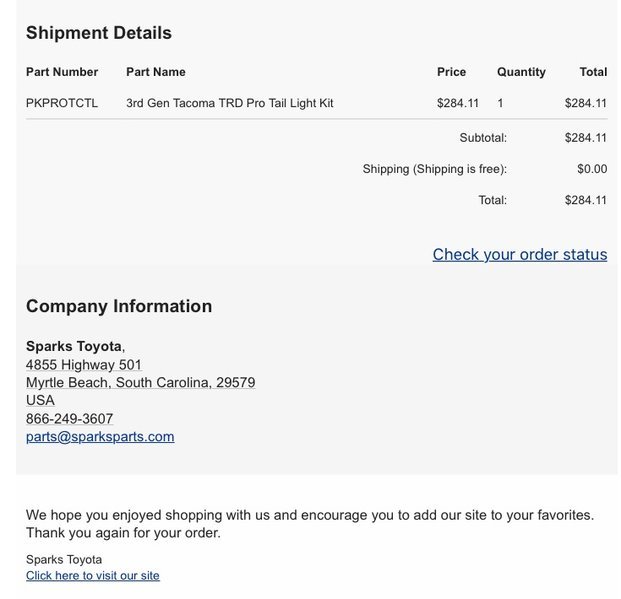Select the Subtotal label
The height and width of the screenshot is (599, 621).
tap(483, 137)
